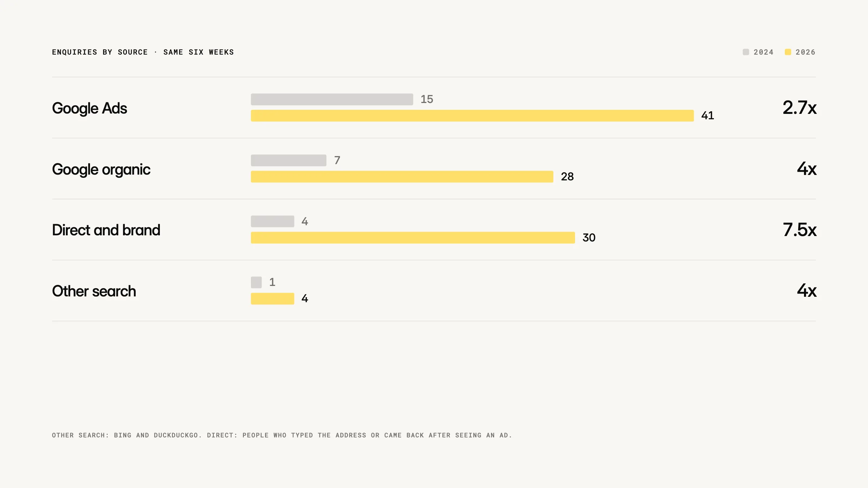Click the footnote about Bing and DuckDuckGo
This screenshot has height=488, width=868.
click(282, 435)
